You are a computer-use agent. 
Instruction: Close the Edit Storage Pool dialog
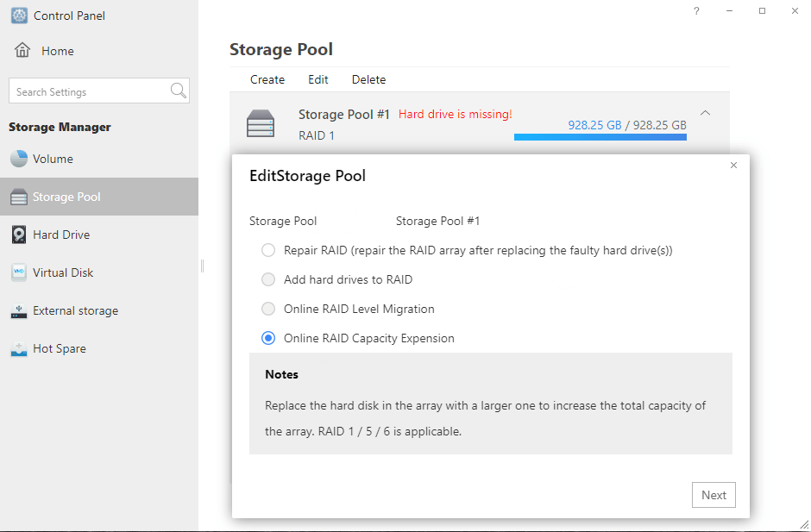(733, 165)
